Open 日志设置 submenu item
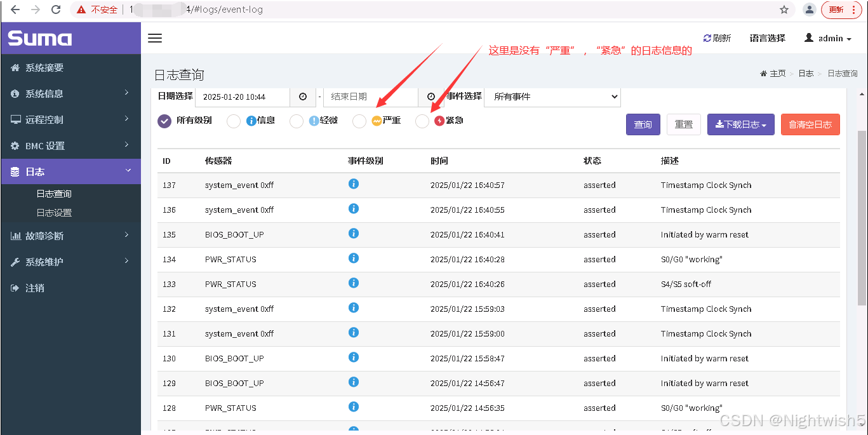The height and width of the screenshot is (435, 868). pos(54,213)
